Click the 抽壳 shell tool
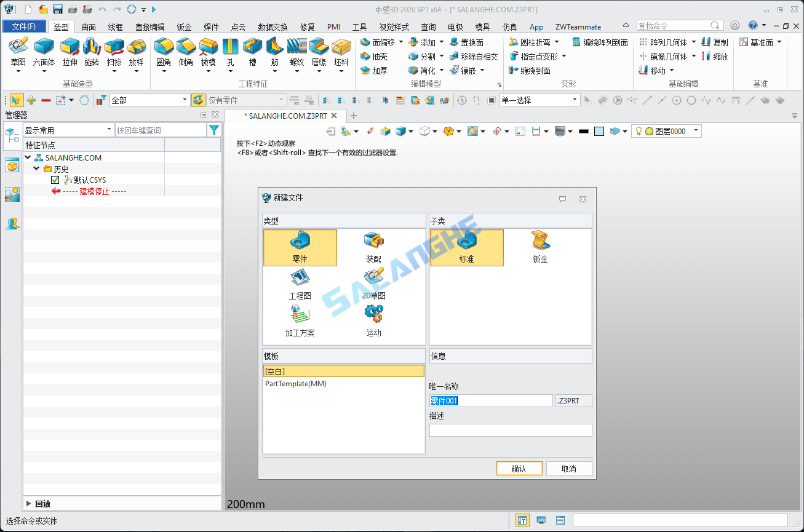Image resolution: width=804 pixels, height=532 pixels. (x=373, y=57)
